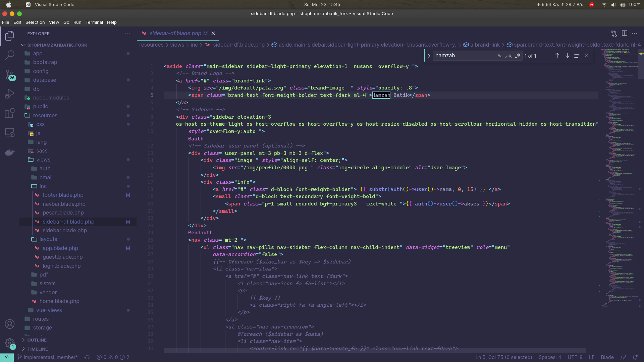Screen dimensions: 644x362
Task: Toggle Use Regular Expression option
Action: coord(518,56)
